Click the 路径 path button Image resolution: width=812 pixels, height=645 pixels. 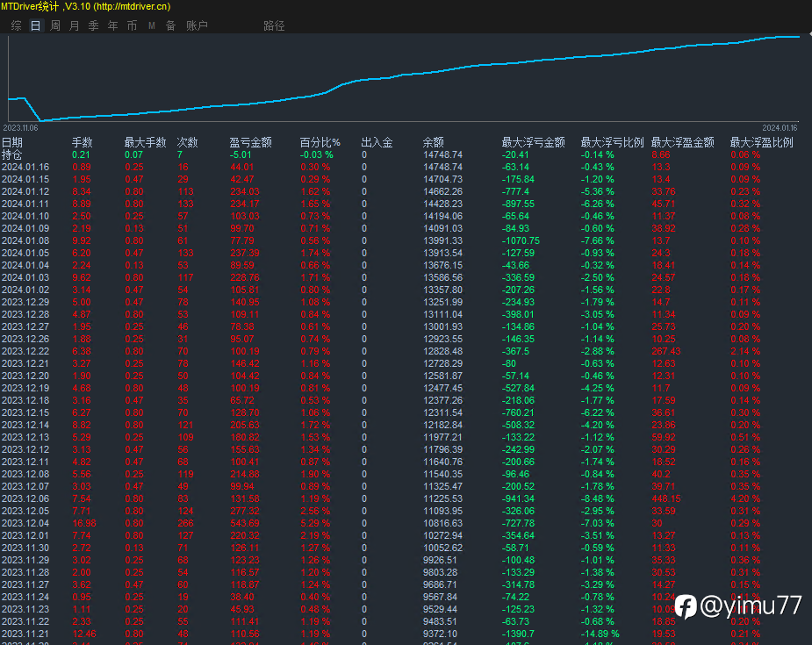[274, 26]
